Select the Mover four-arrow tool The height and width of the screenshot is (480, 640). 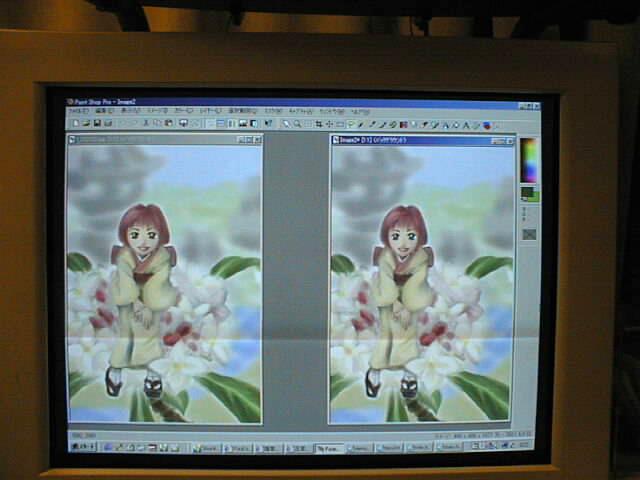(329, 124)
